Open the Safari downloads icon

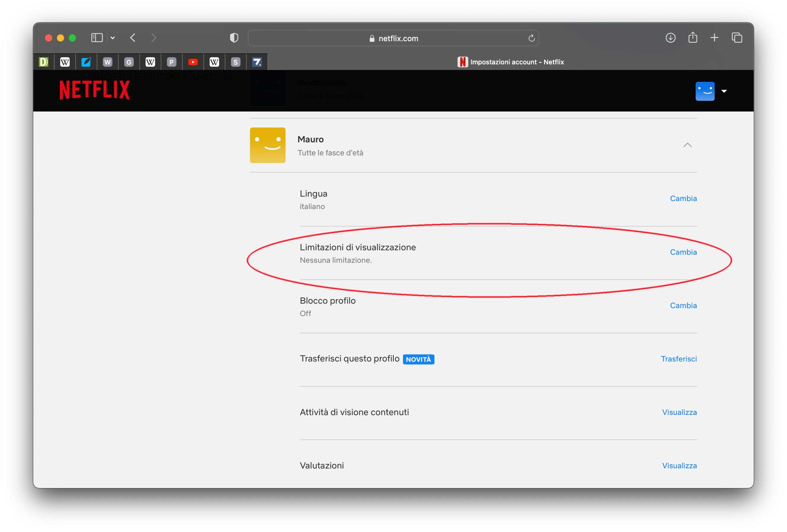pyautogui.click(x=670, y=38)
